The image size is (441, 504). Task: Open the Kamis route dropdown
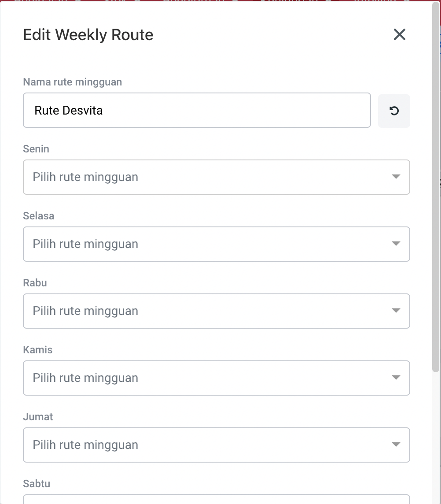(x=207, y=378)
